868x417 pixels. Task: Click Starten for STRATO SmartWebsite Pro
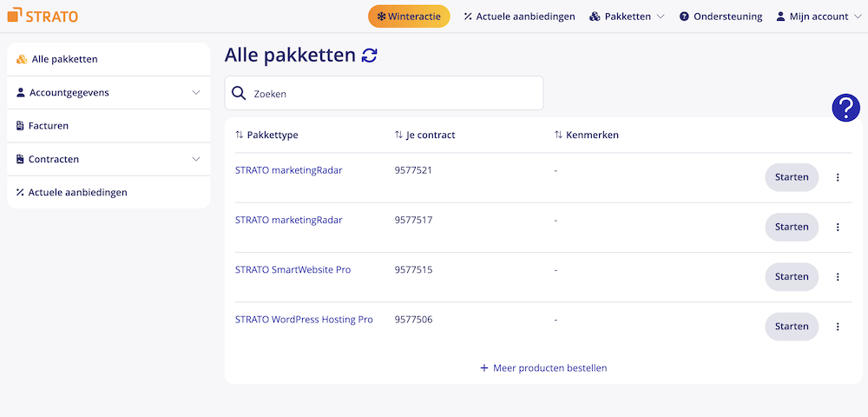coord(792,277)
